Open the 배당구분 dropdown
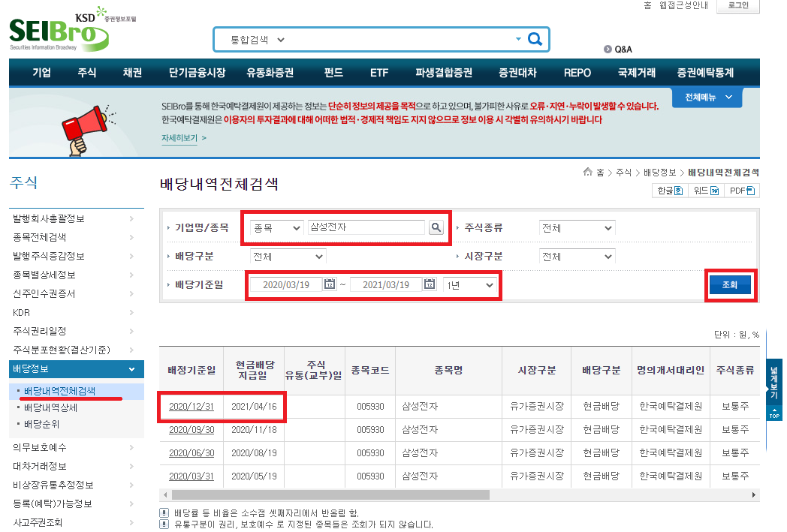787x532 pixels. [x=288, y=257]
